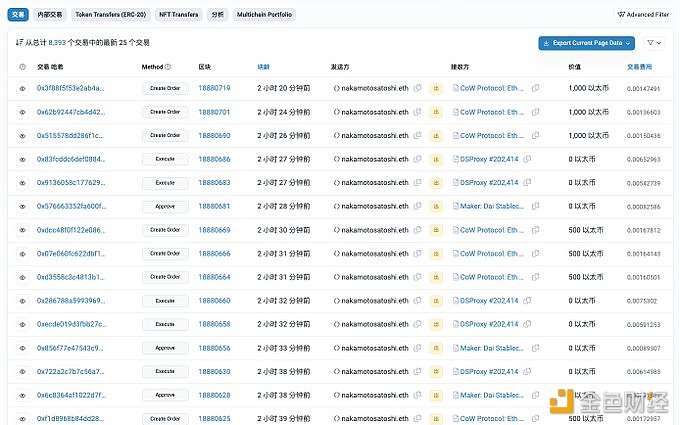This screenshot has height=425, width=680.
Task: Open transaction hash 0x286788a5993969
Action: [71, 301]
